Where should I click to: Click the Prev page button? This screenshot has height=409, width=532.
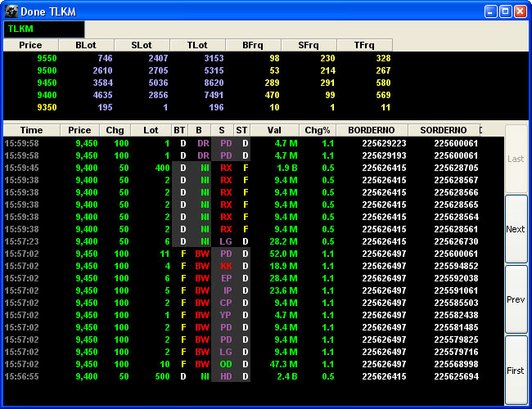tap(516, 299)
